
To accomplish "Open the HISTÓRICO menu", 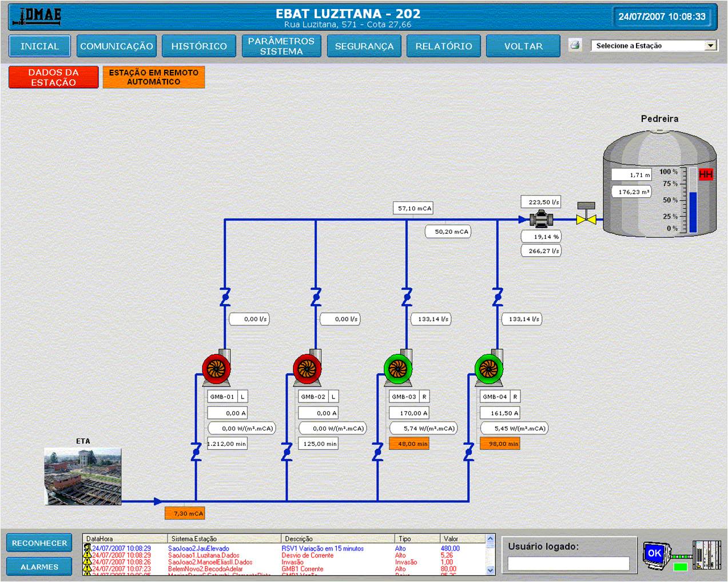I will point(199,46).
